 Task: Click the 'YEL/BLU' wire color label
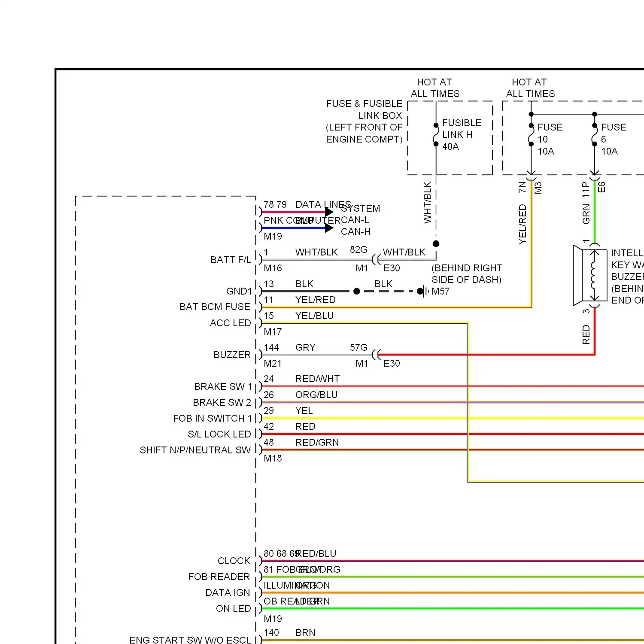coord(314,316)
